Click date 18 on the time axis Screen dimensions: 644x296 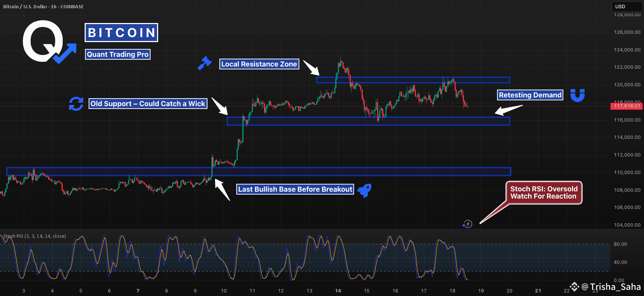[452, 291]
